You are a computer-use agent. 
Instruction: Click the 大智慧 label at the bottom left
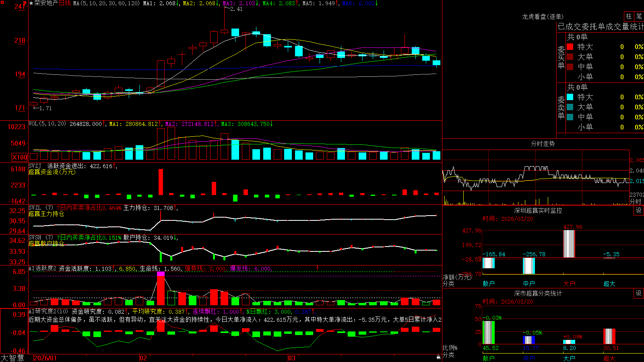click(12, 358)
